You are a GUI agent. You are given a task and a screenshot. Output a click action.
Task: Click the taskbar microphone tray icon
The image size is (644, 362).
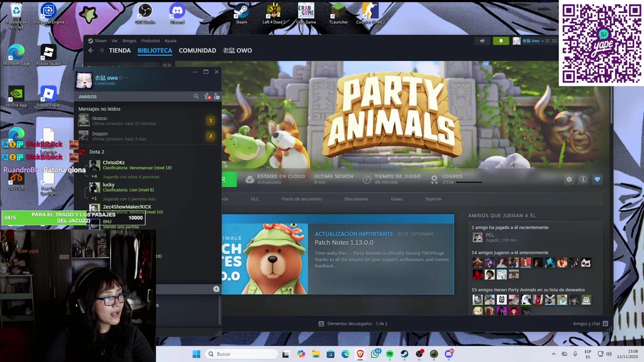pos(575,354)
